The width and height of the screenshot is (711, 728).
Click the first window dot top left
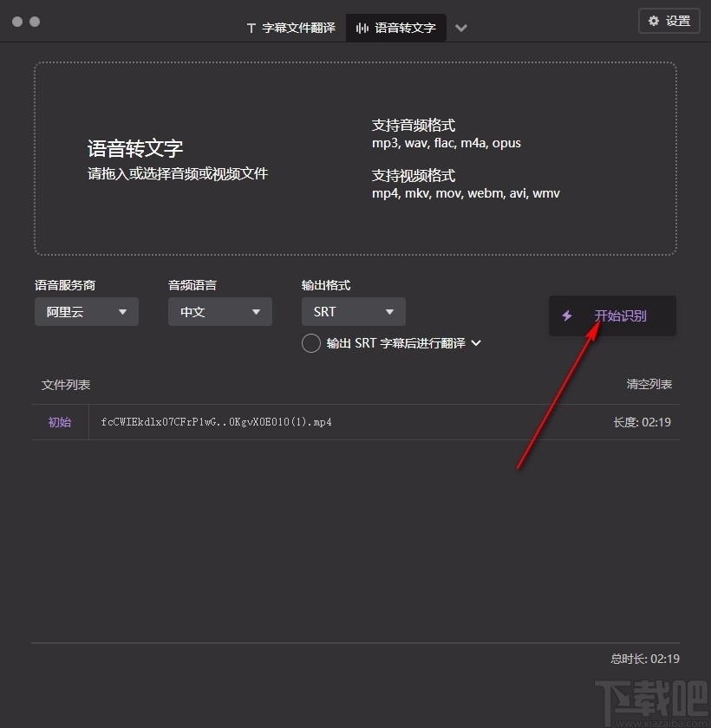click(x=16, y=22)
